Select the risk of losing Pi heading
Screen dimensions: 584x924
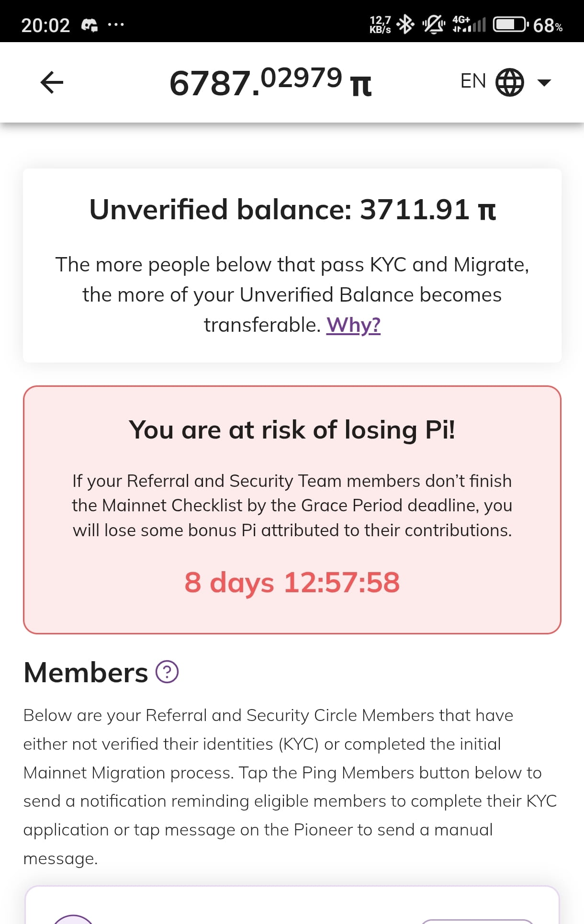pyautogui.click(x=292, y=429)
